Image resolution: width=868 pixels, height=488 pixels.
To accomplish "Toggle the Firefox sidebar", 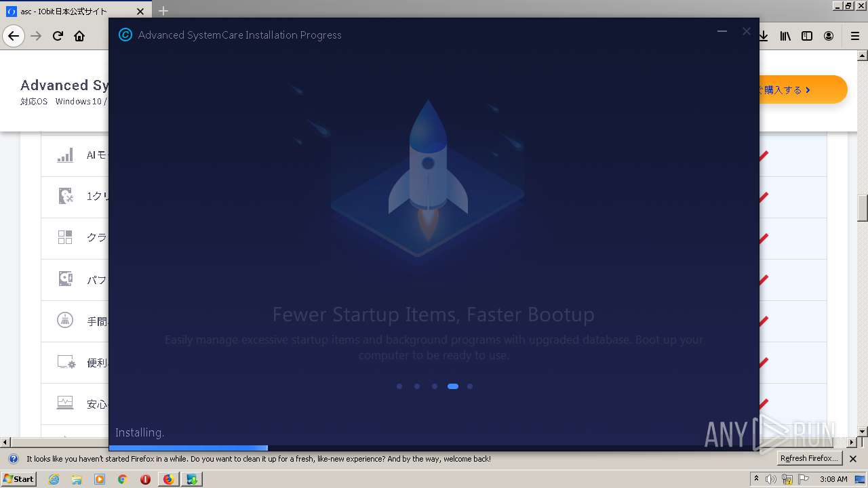I will (807, 36).
